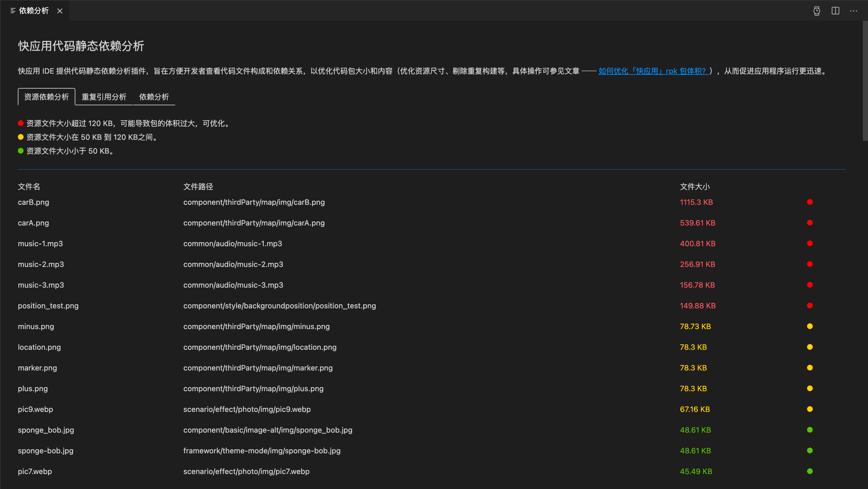This screenshot has height=489, width=868.
Task: Click the green legend dot for under 50 KB
Action: pyautogui.click(x=20, y=151)
